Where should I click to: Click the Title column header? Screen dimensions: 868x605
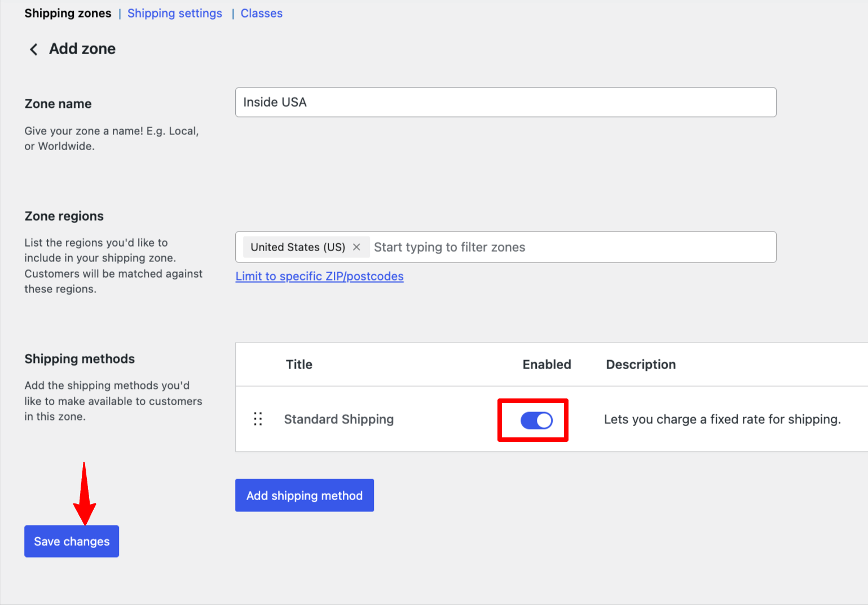299,365
